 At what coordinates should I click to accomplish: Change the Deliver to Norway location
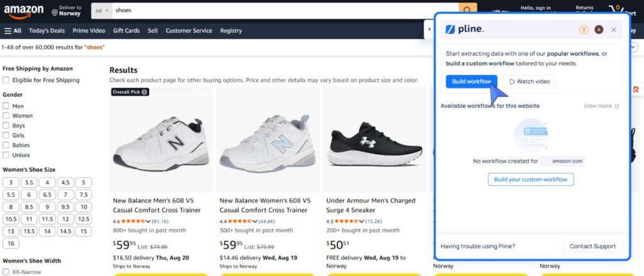click(x=66, y=11)
